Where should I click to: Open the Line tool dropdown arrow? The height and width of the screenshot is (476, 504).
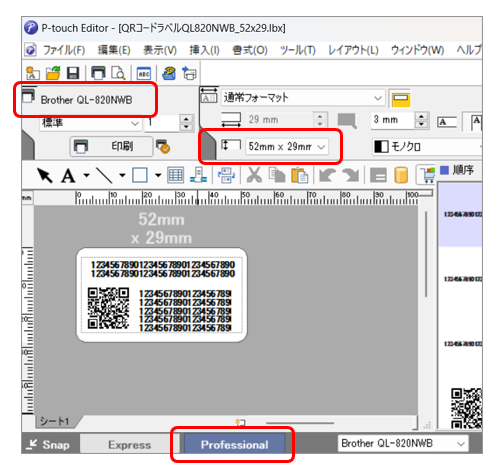(x=122, y=175)
